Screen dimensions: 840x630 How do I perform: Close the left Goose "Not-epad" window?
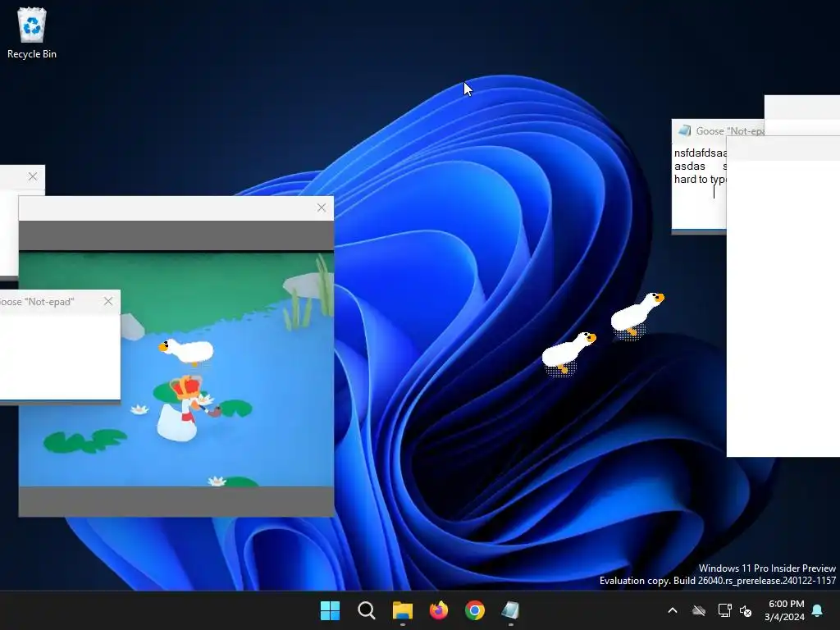coord(108,301)
